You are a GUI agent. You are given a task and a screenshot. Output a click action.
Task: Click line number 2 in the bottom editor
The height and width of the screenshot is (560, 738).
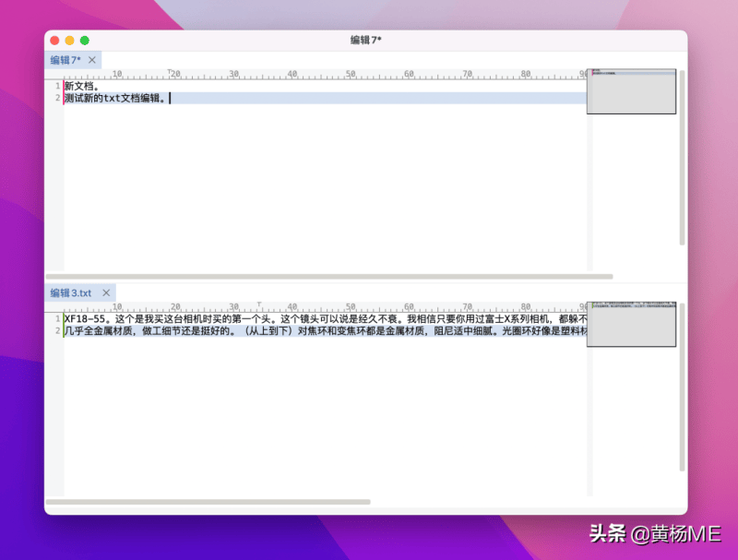(55, 330)
